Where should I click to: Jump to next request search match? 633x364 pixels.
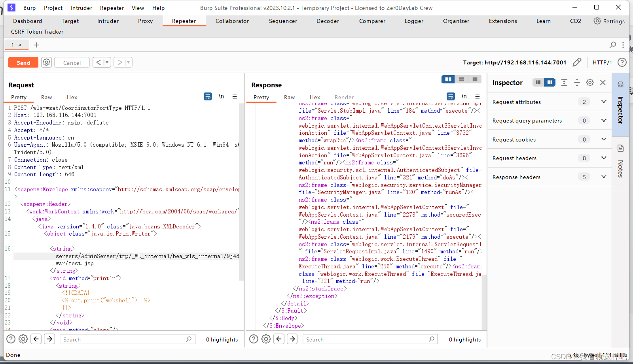(49, 339)
